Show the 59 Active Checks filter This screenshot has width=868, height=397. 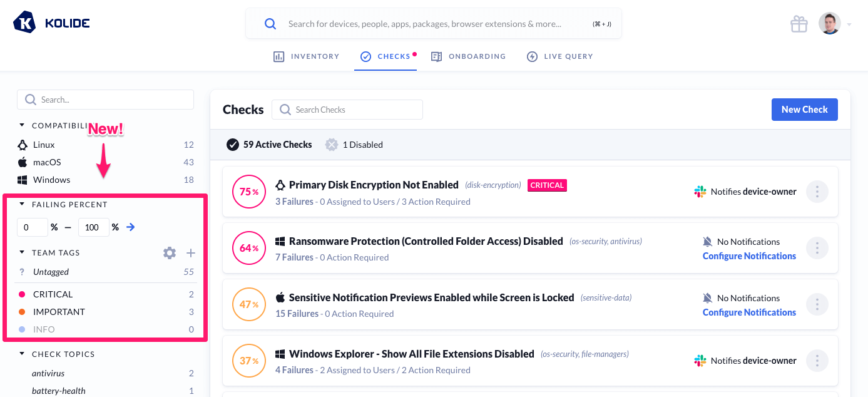pos(270,145)
